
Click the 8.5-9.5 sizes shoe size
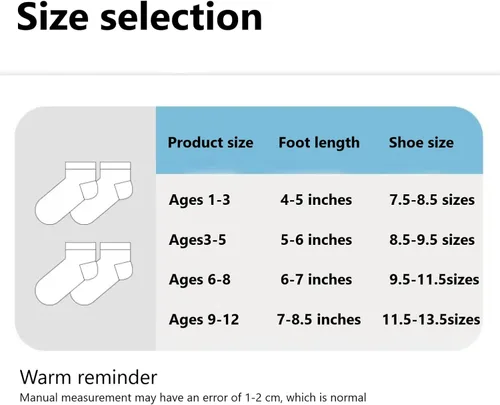[x=432, y=240]
